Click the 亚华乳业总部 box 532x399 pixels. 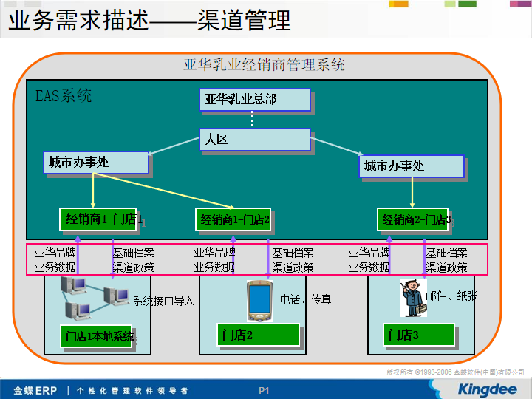point(255,100)
